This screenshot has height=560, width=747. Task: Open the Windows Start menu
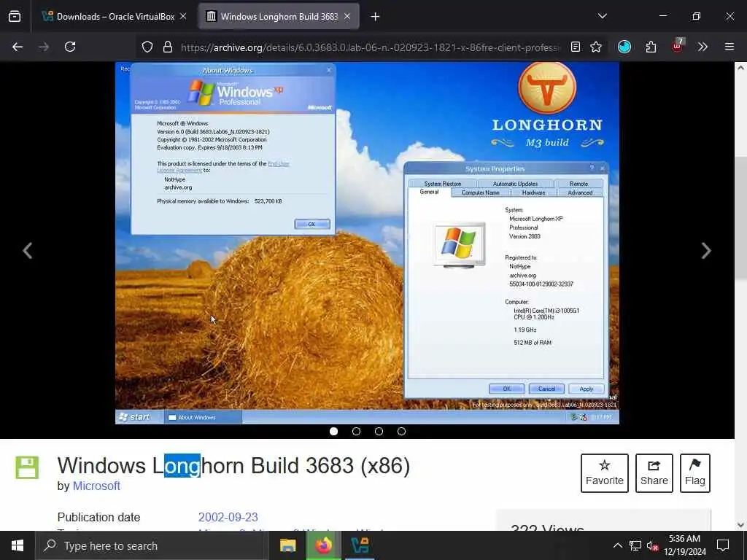(x=18, y=545)
